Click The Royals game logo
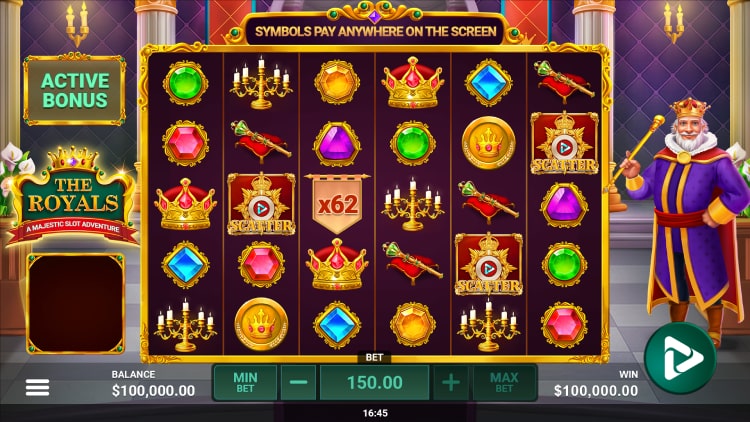 coord(73,197)
